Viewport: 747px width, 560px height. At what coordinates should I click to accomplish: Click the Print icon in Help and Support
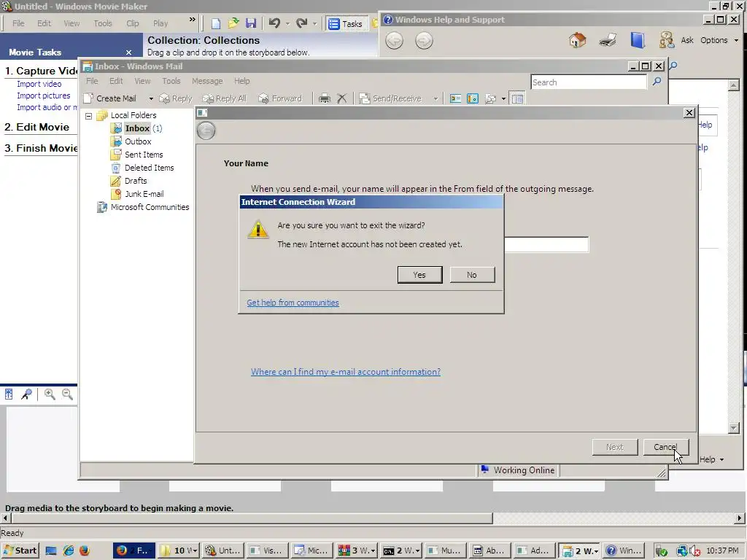(608, 41)
